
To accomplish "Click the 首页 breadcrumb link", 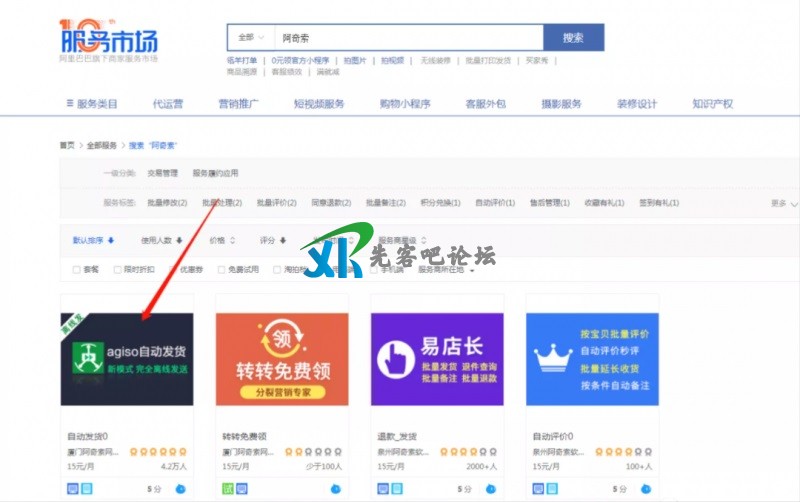I will click(67, 145).
